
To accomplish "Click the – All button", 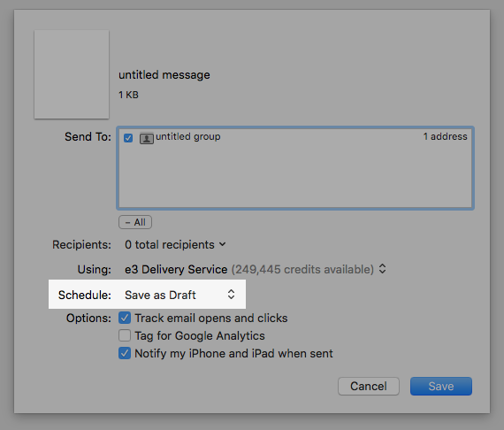I will (135, 222).
